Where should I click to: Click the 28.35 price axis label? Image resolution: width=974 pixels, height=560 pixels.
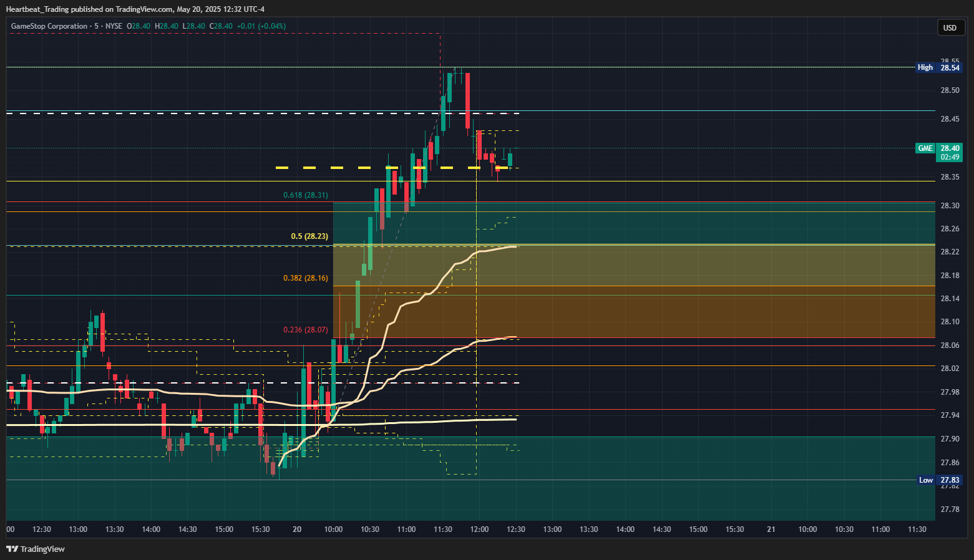pyautogui.click(x=950, y=177)
